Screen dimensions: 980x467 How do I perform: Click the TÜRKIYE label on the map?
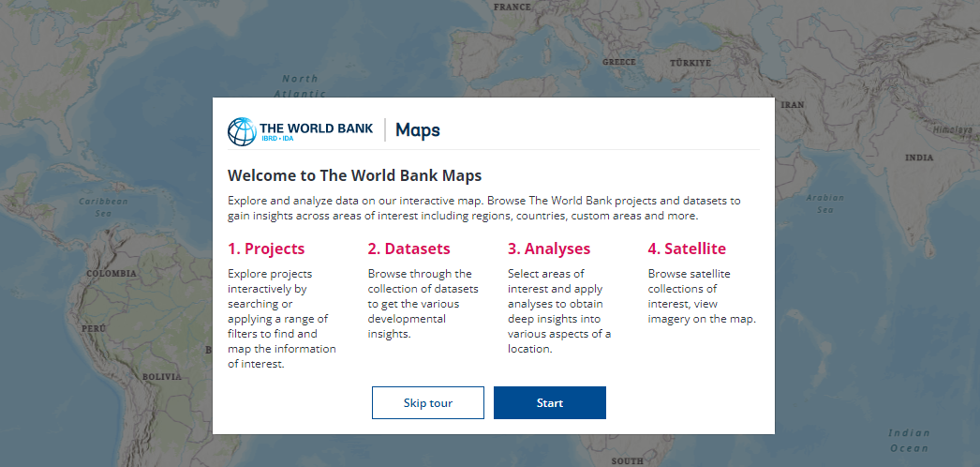coord(690,63)
